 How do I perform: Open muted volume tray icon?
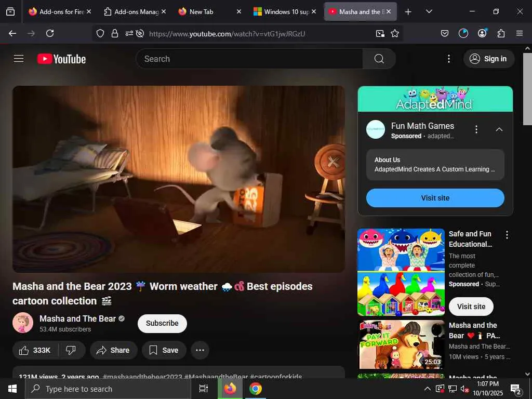pyautogui.click(x=464, y=389)
